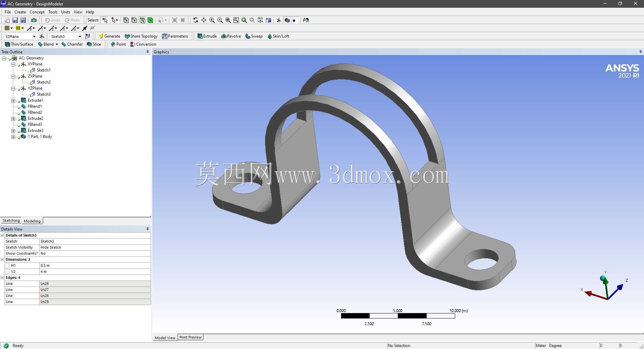Click the New file icon
This screenshot has height=349, width=644.
pos(7,20)
